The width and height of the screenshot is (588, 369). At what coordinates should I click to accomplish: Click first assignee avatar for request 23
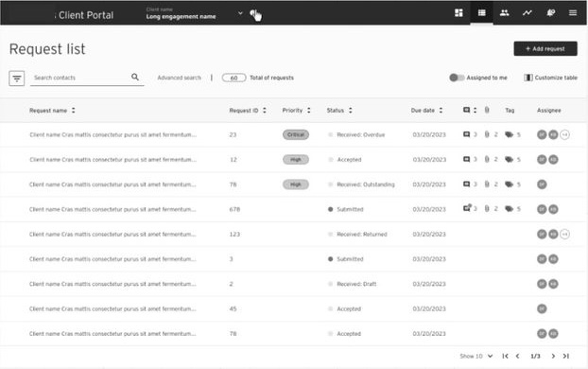tap(542, 134)
